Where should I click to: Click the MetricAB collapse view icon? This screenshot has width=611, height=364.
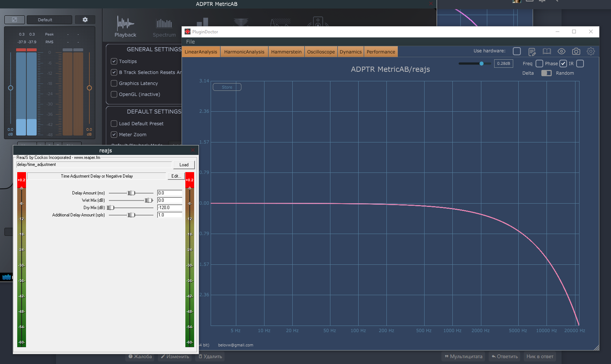pyautogui.click(x=15, y=20)
